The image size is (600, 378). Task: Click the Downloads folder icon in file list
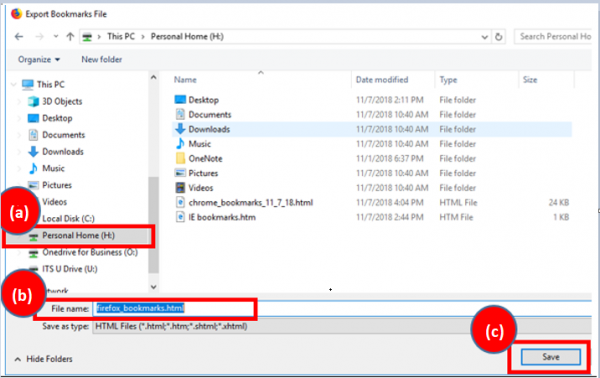(x=180, y=129)
